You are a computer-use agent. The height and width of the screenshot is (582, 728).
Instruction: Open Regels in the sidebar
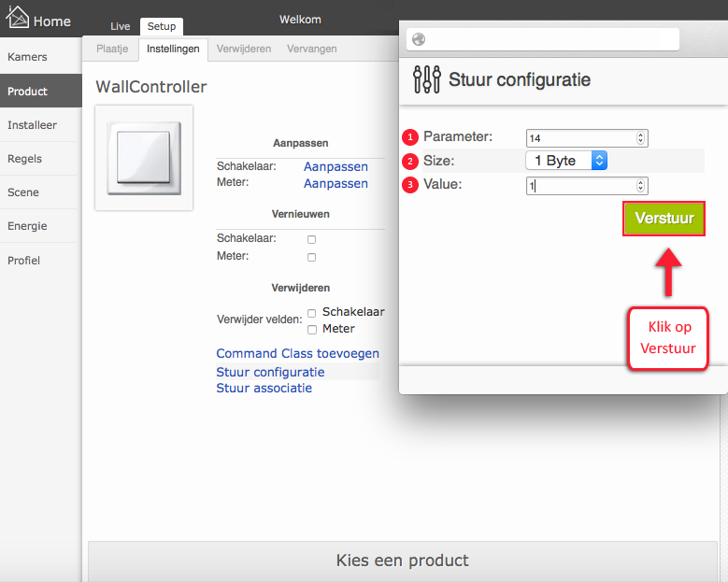41,159
